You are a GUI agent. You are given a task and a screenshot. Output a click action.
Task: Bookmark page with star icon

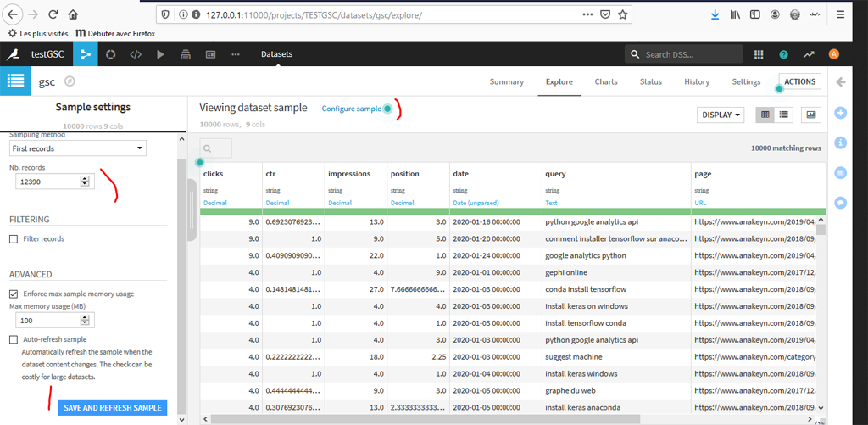[x=623, y=15]
